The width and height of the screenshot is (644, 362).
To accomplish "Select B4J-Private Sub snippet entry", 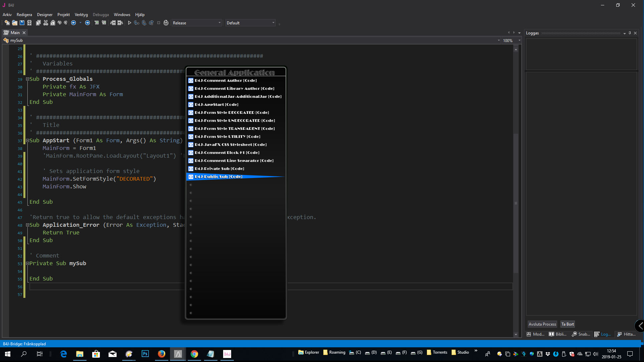I will [x=219, y=169].
